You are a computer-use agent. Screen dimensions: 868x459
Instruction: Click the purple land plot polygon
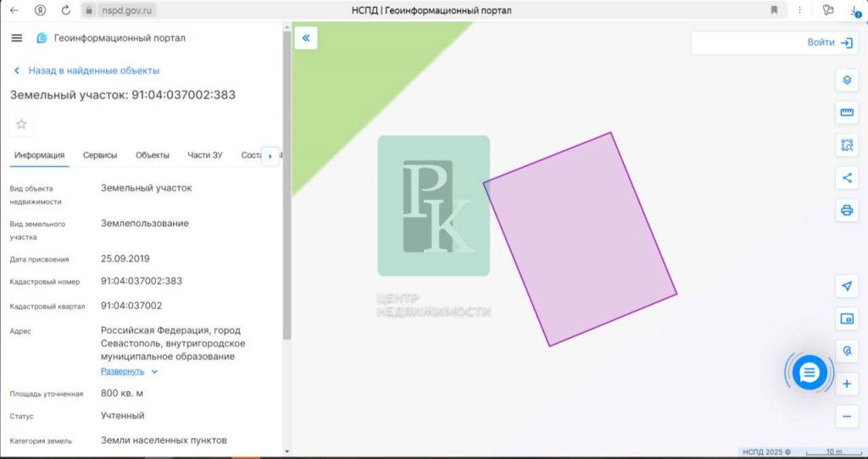point(580,239)
